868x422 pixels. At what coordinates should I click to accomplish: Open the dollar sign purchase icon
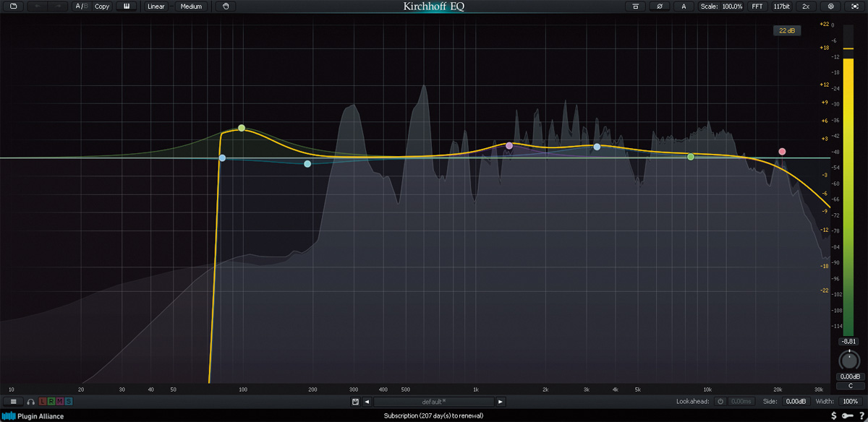pos(835,415)
